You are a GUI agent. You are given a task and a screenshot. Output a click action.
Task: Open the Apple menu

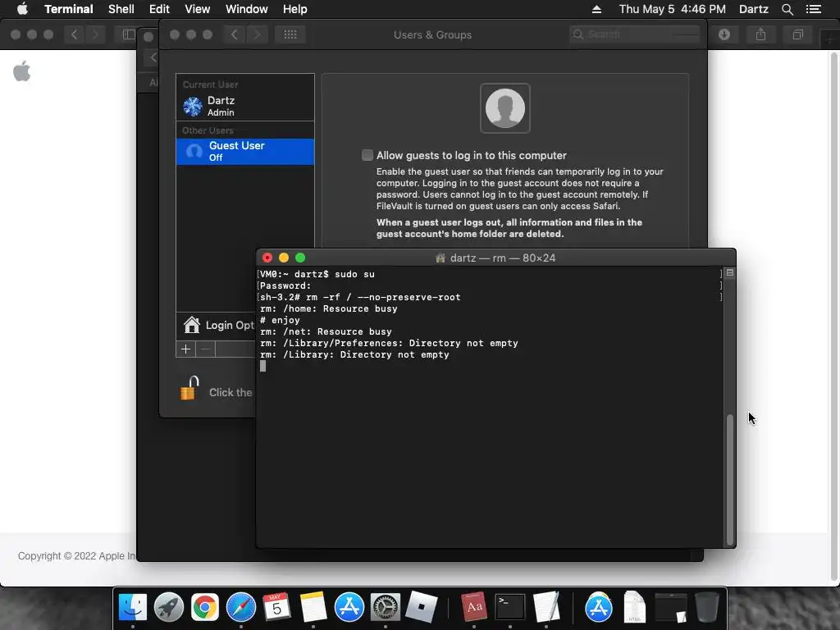pos(22,9)
